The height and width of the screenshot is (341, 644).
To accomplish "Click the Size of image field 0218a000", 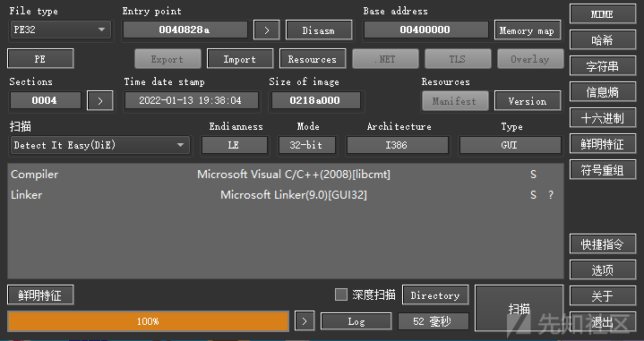I will coord(315,100).
